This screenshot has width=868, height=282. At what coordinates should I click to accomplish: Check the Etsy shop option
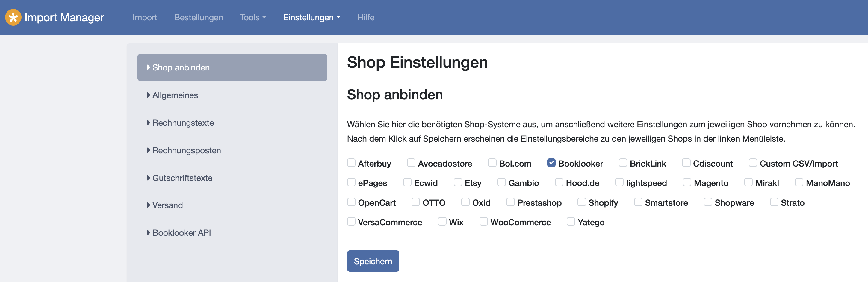pos(458,182)
